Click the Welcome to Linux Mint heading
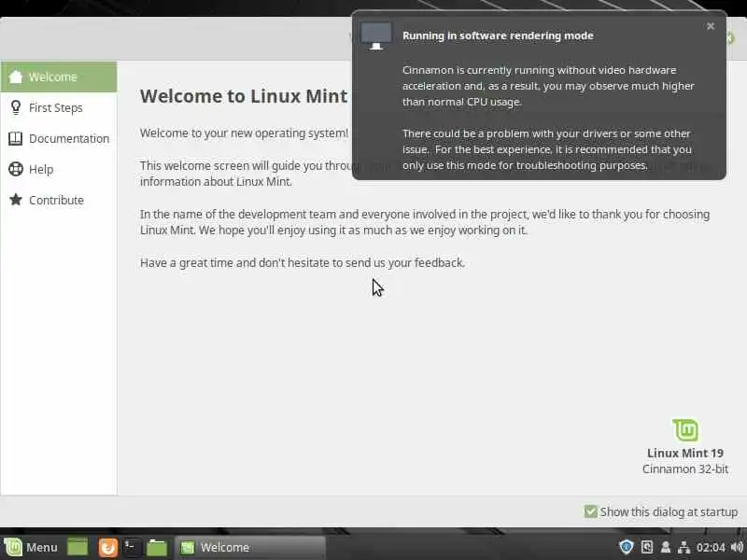Viewport: 747px width, 560px height. pyautogui.click(x=244, y=96)
